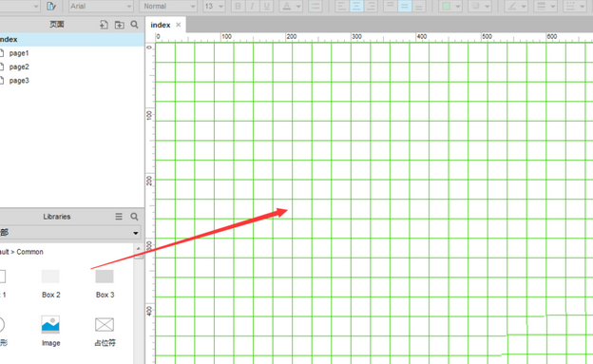Add a new page in Pages panel
The height and width of the screenshot is (364, 593).
[x=104, y=25]
